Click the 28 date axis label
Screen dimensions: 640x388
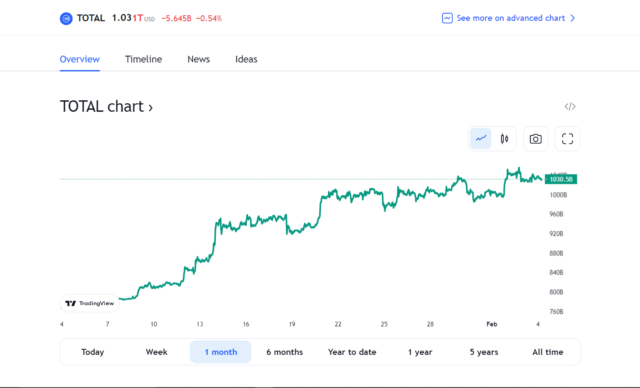pos(430,324)
